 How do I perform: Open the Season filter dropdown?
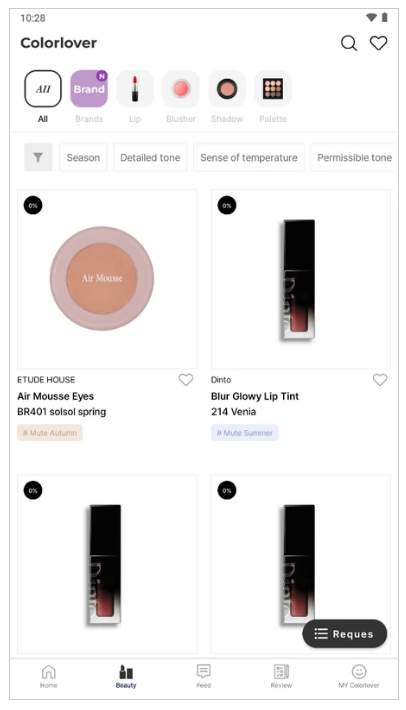click(x=83, y=158)
